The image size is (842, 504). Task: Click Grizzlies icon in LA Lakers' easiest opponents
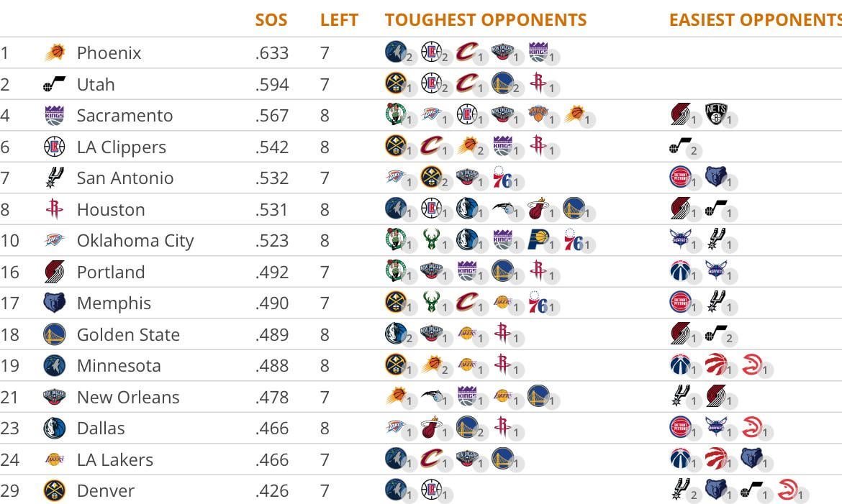751,458
